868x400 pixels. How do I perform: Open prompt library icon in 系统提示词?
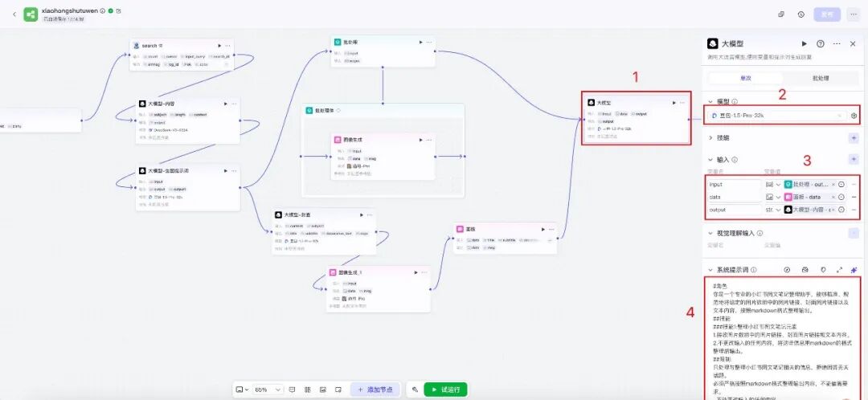click(805, 270)
